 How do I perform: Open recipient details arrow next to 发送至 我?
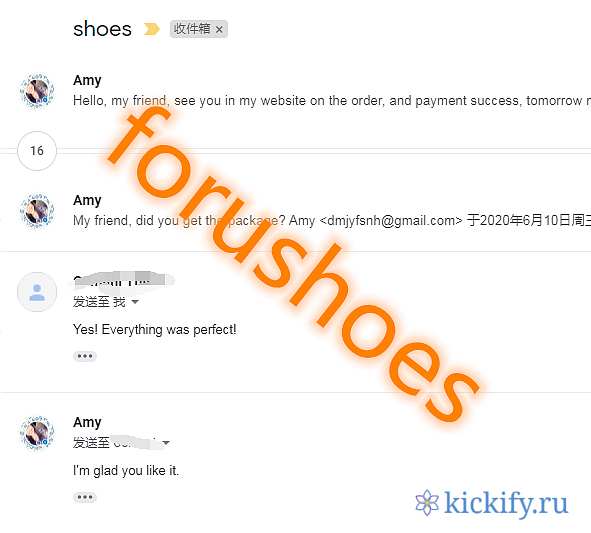pos(135,302)
